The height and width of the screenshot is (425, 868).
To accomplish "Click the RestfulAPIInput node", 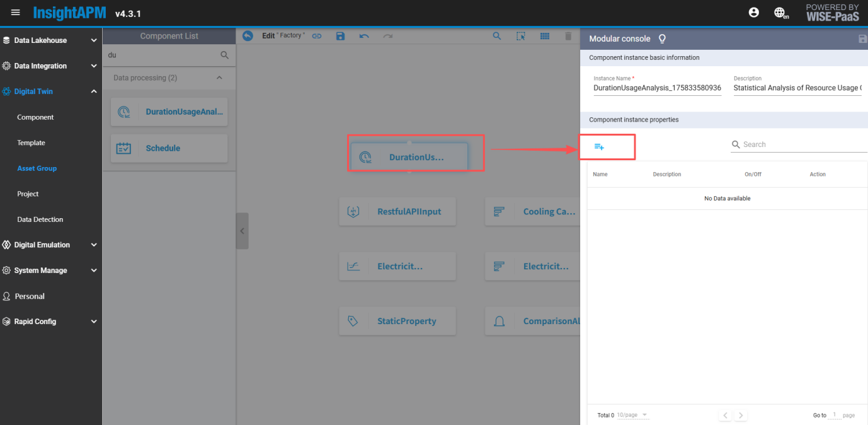I will [397, 212].
